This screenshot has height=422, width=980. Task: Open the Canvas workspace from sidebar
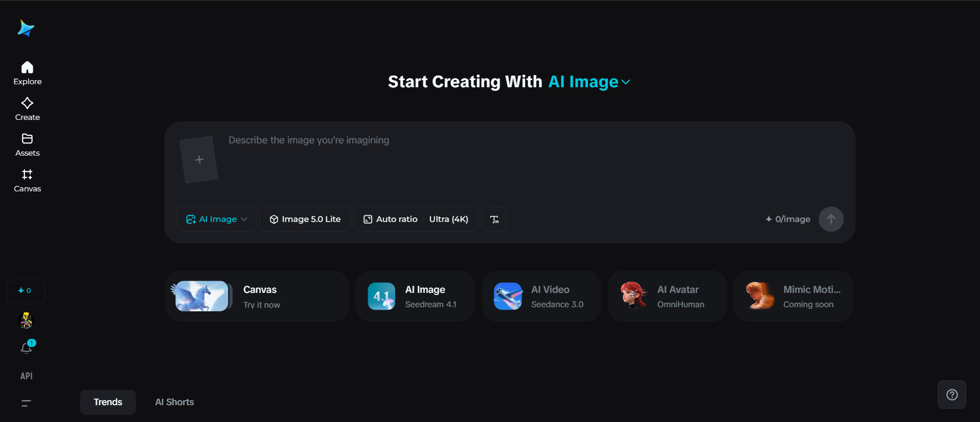pyautogui.click(x=28, y=181)
